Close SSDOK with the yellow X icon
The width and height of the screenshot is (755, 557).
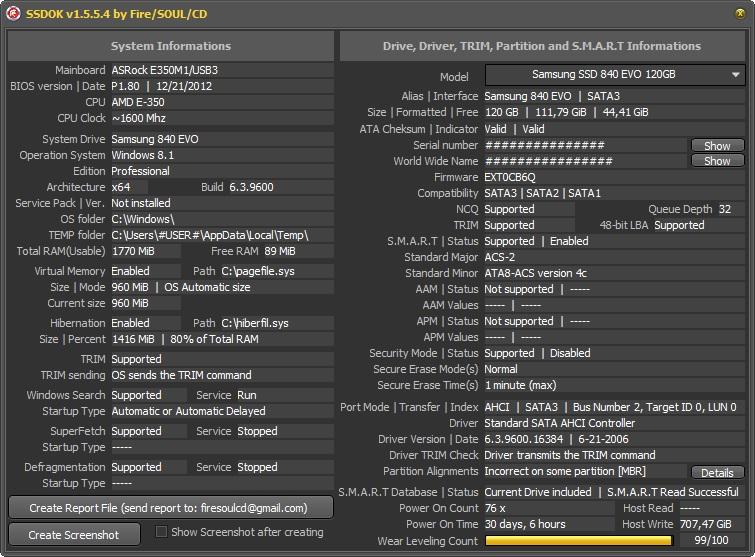point(740,13)
